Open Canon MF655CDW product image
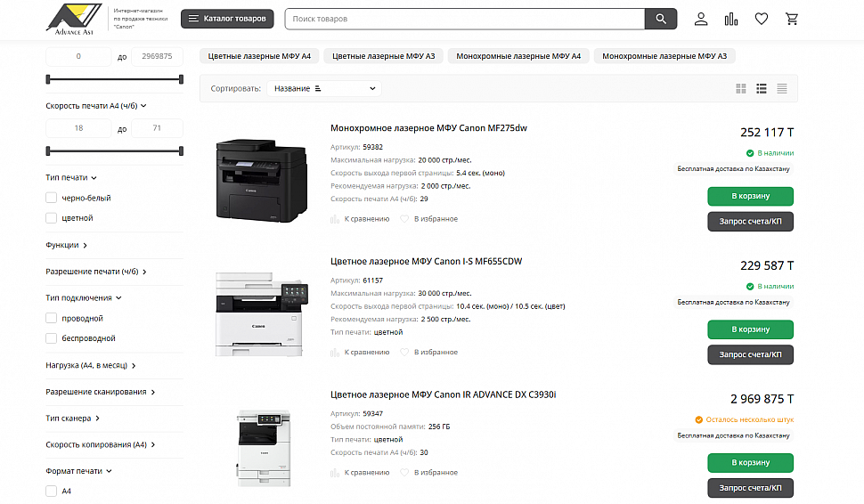Screen dimensions: 864x504 pyautogui.click(x=262, y=314)
